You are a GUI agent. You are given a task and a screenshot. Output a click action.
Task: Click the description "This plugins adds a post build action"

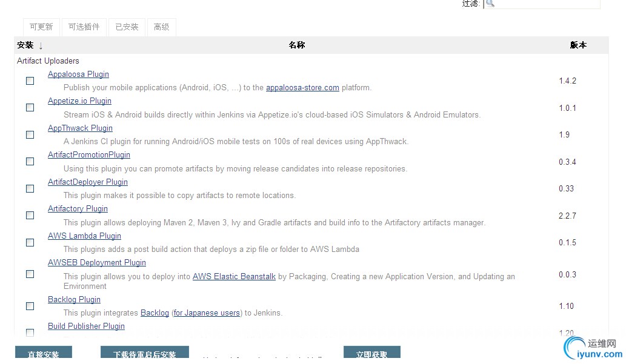point(211,250)
